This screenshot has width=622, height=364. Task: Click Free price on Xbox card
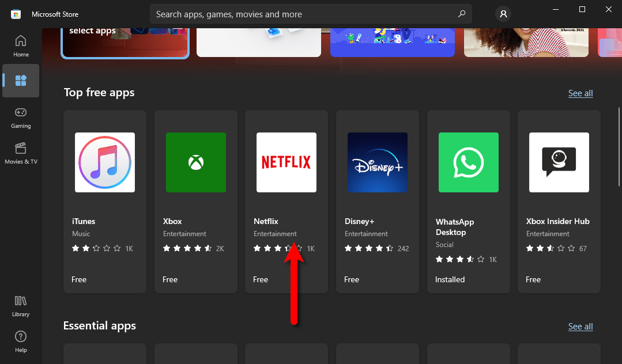click(x=170, y=279)
